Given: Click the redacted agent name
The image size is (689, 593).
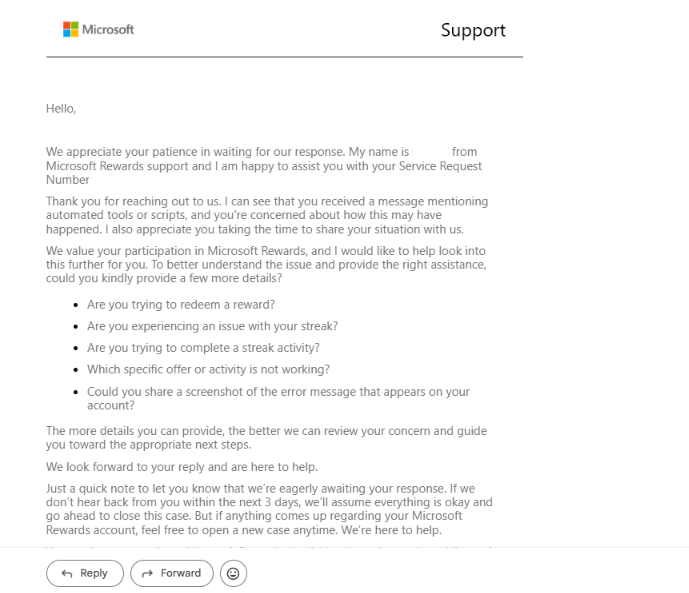Looking at the screenshot, I should click(431, 152).
